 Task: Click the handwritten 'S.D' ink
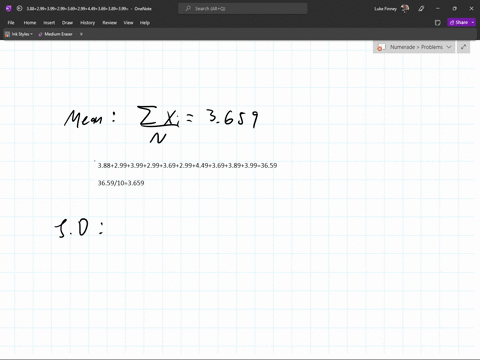(73, 228)
